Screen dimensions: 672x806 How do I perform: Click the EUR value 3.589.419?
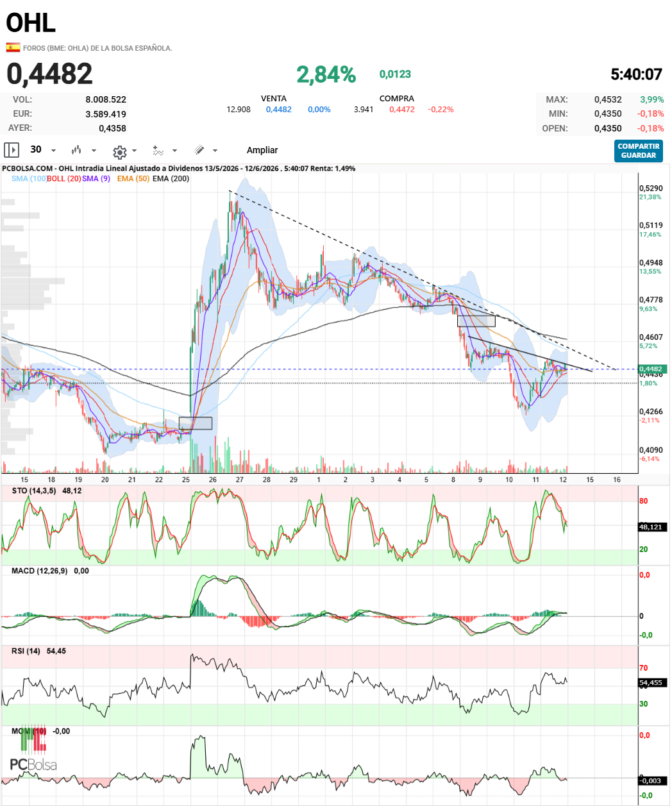click(x=106, y=114)
